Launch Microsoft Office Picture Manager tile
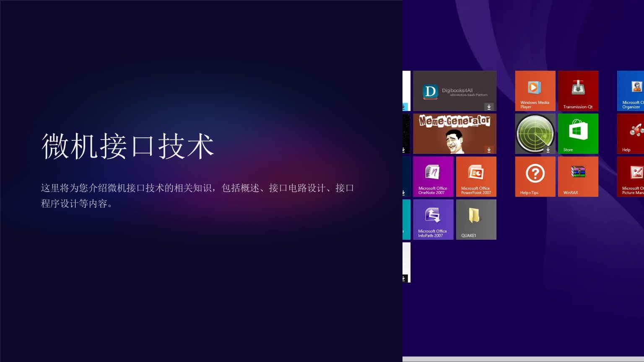The width and height of the screenshot is (644, 362). click(631, 177)
